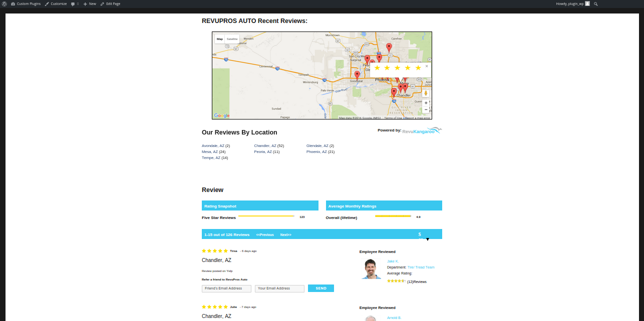
Task: Zoom out on the map
Action: point(426,109)
